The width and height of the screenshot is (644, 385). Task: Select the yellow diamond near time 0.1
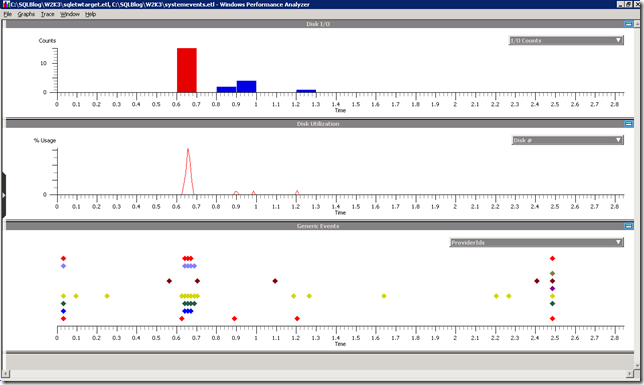pyautogui.click(x=76, y=296)
